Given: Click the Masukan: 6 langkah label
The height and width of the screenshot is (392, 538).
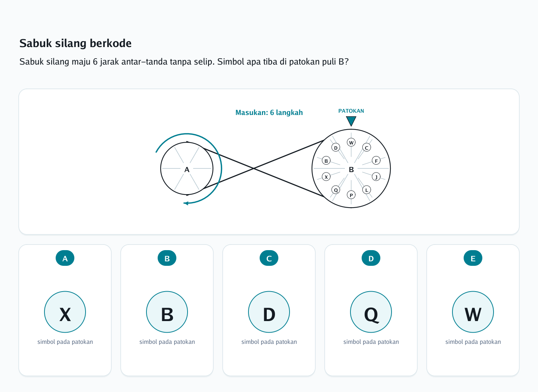Looking at the screenshot, I should (x=269, y=112).
